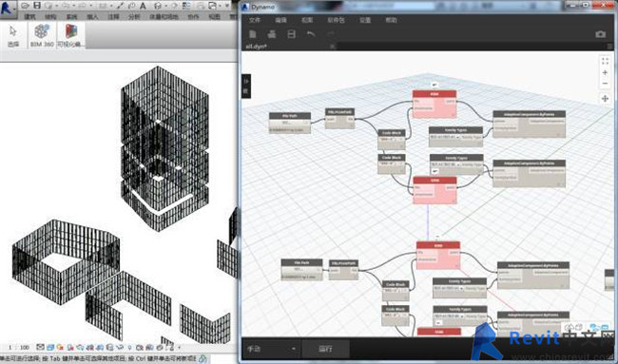Open the BIM 360 ribbon tool
Image resolution: width=618 pixels, height=364 pixels.
[42, 35]
